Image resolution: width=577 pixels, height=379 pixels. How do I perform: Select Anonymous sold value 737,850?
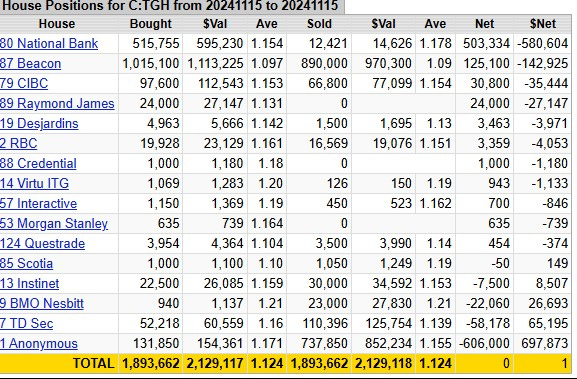[325, 343]
